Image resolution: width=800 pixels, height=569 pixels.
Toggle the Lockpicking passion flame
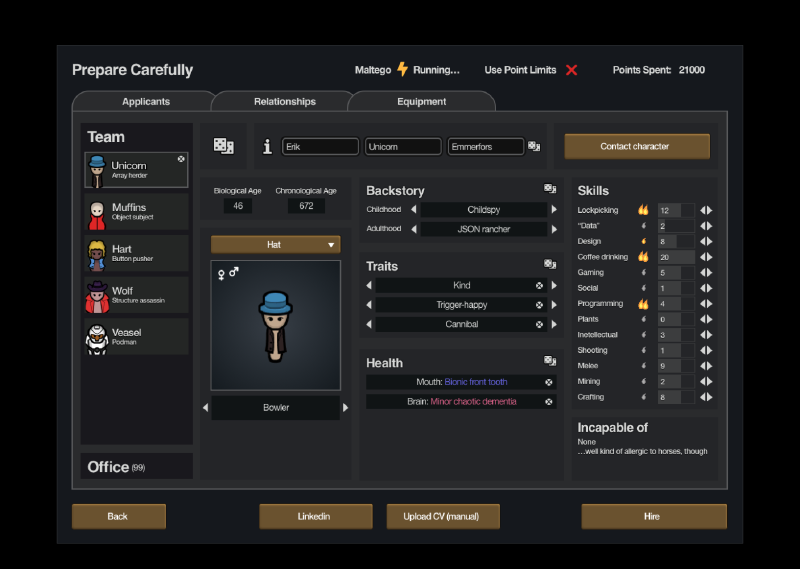click(x=643, y=210)
